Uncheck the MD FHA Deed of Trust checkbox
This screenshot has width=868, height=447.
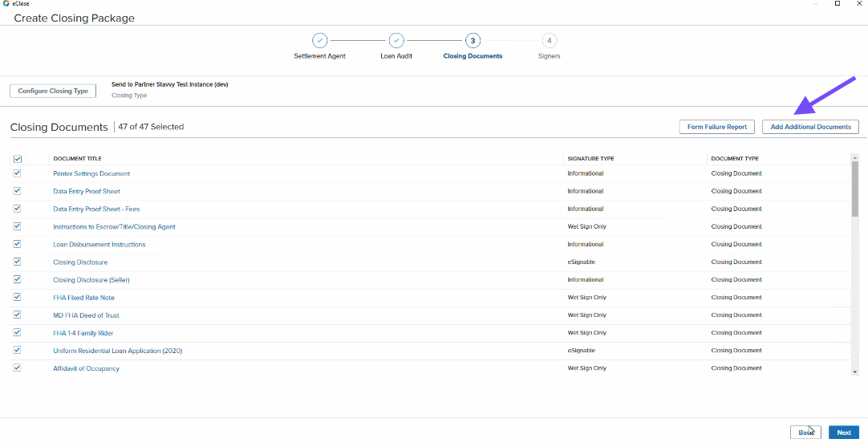[17, 315]
